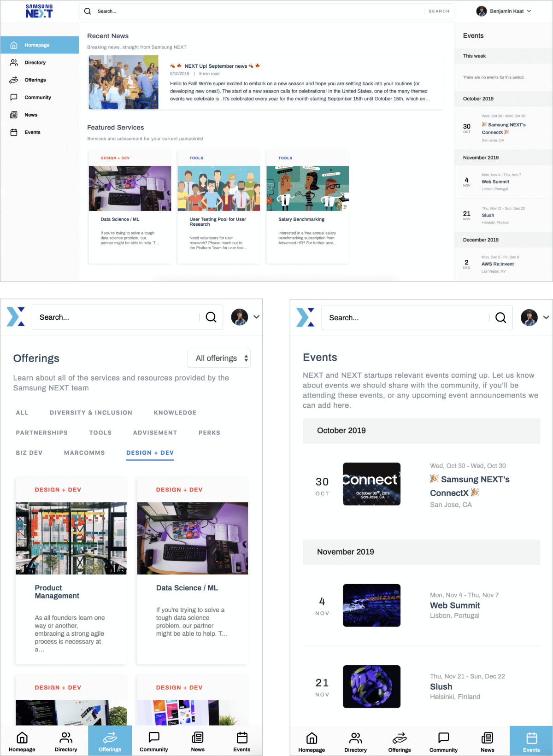This screenshot has width=553, height=756.
Task: Open Salary Benchmarking service card
Action: [x=308, y=207]
